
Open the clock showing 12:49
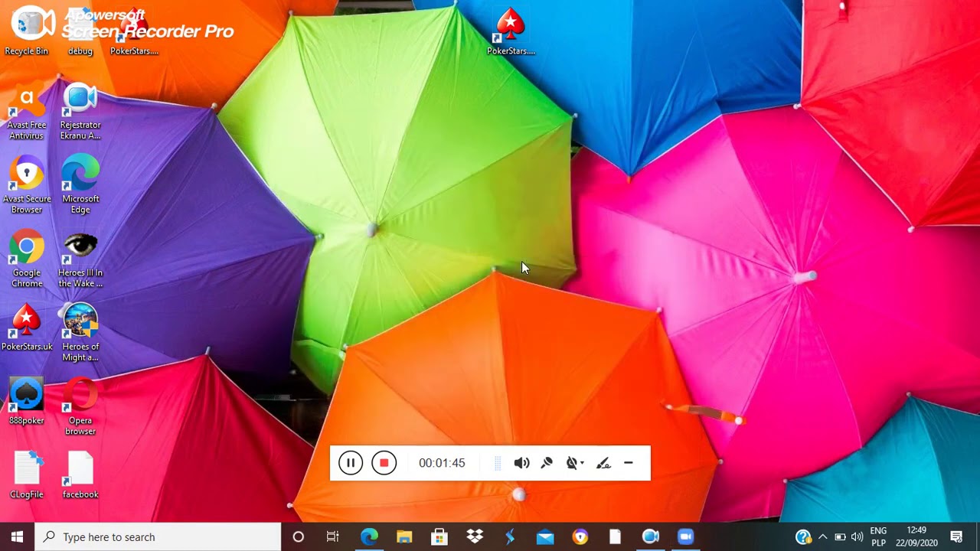pyautogui.click(x=916, y=537)
